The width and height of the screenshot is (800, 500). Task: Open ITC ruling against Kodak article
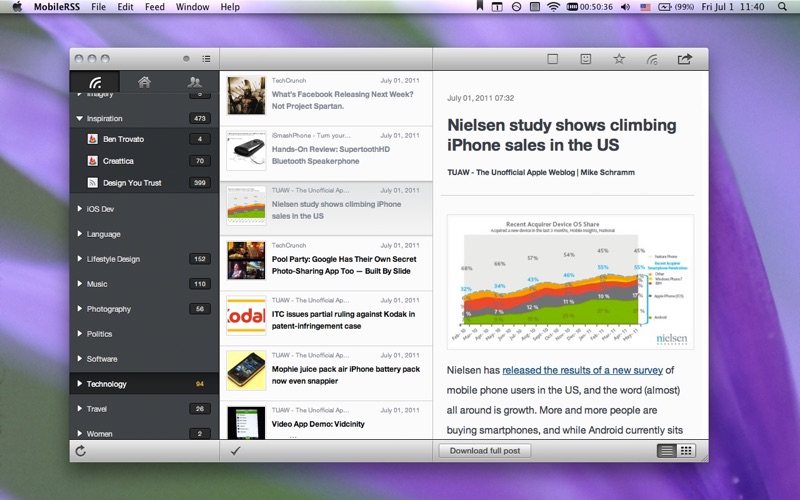326,318
